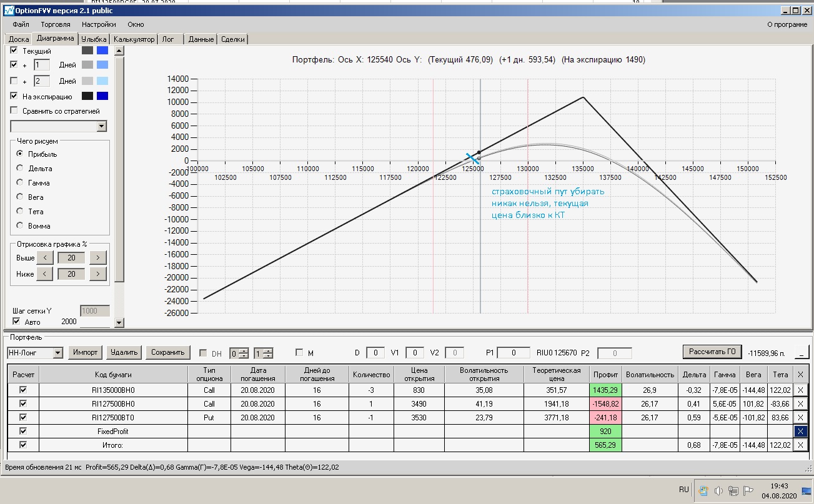Viewport: 814px width, 504px height.
Task: Select the Прибыль radio button
Action: [20, 154]
